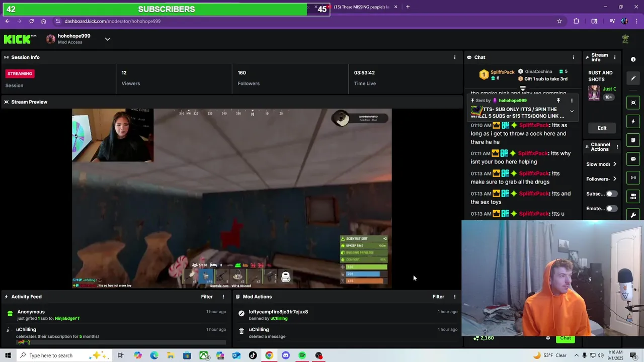Open Mod Actions three-dot menu
Screen dimensions: 644x362
click(x=455, y=297)
